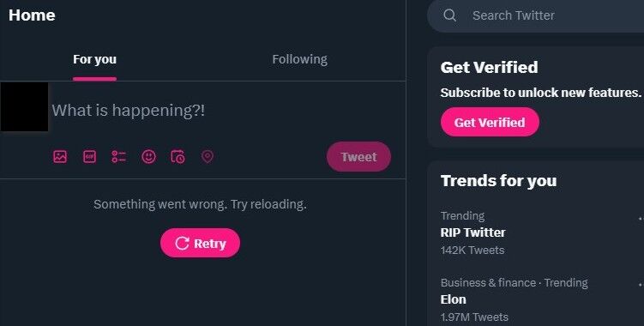Schedule tweet with the calendar-clock icon
Image resolution: width=644 pixels, height=326 pixels.
(178, 157)
